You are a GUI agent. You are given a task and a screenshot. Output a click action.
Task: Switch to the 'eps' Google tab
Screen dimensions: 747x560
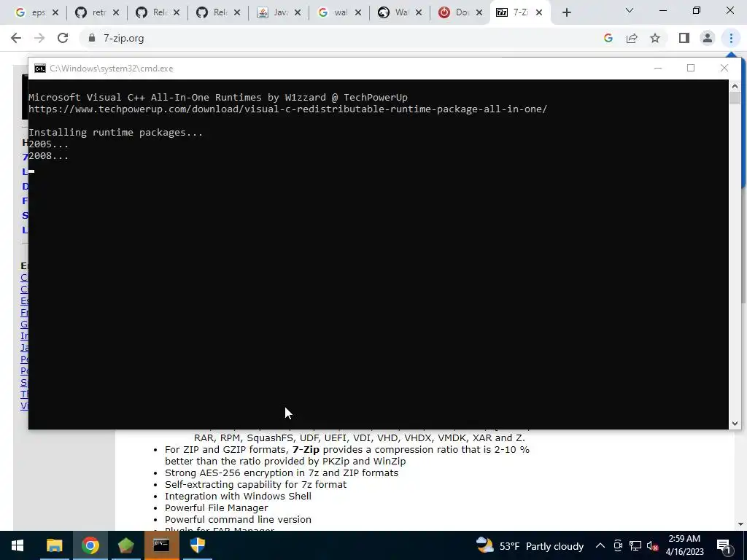pyautogui.click(x=31, y=13)
